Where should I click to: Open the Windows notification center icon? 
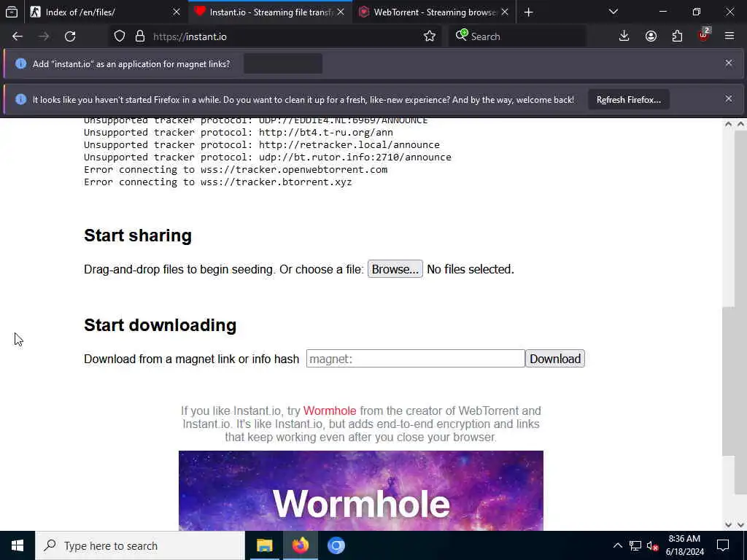click(x=723, y=545)
